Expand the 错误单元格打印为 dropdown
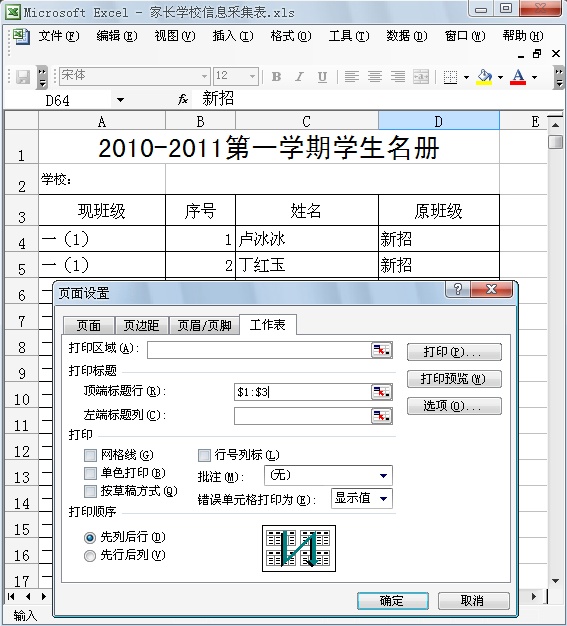This screenshot has height=626, width=567. click(383, 498)
